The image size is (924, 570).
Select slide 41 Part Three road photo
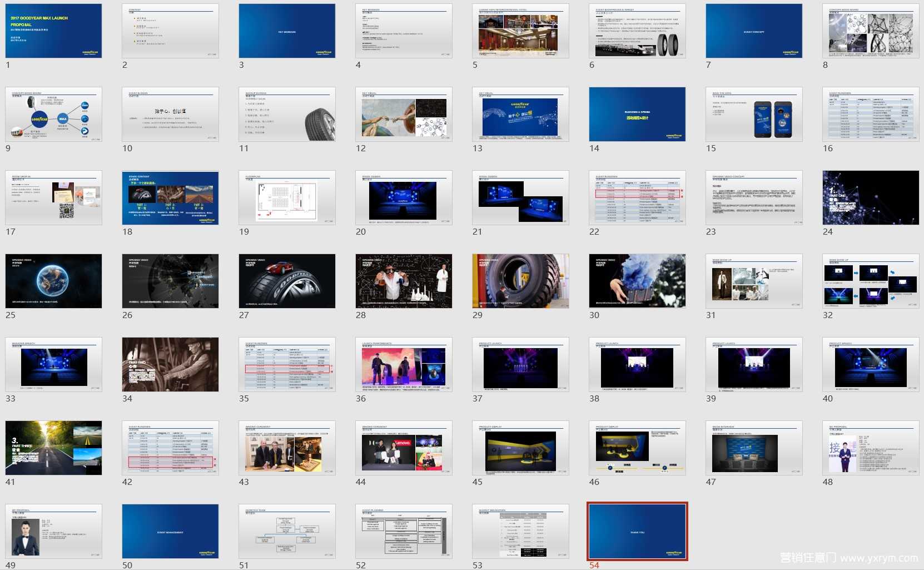[x=53, y=448]
